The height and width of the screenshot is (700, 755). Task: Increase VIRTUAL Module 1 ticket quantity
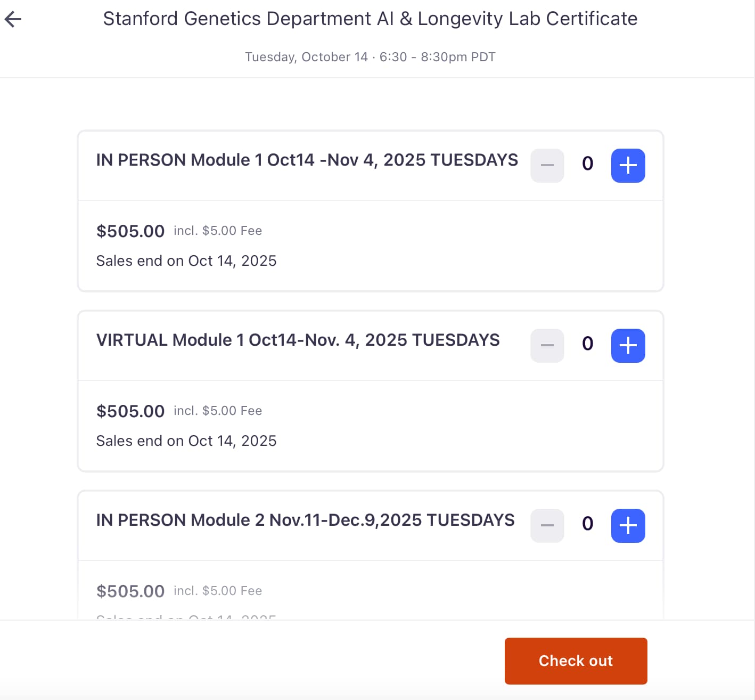tap(628, 345)
